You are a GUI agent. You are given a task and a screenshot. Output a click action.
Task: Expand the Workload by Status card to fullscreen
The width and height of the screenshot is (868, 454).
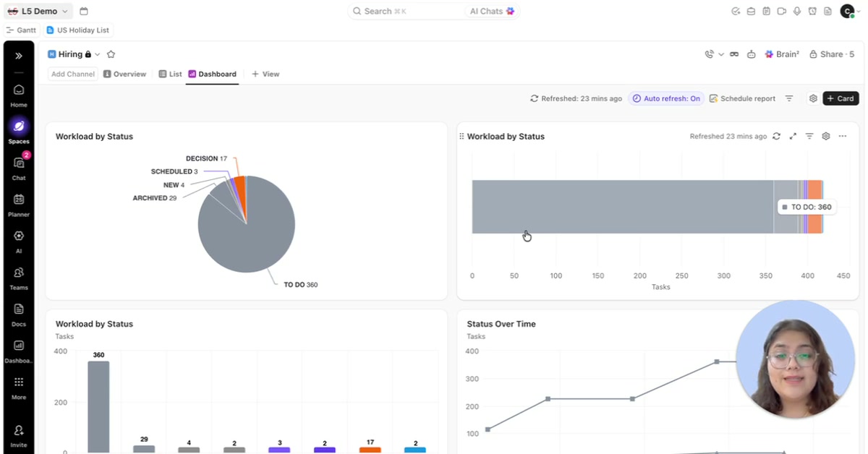(x=793, y=136)
